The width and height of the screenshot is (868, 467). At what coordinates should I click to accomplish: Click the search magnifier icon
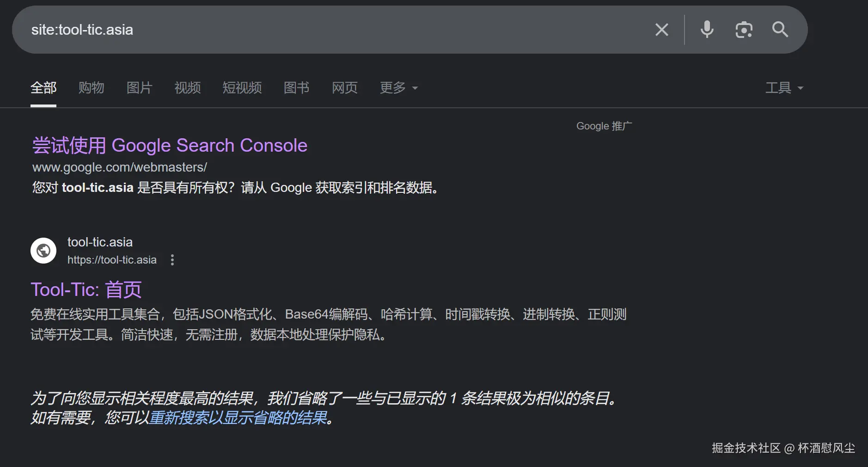(780, 30)
